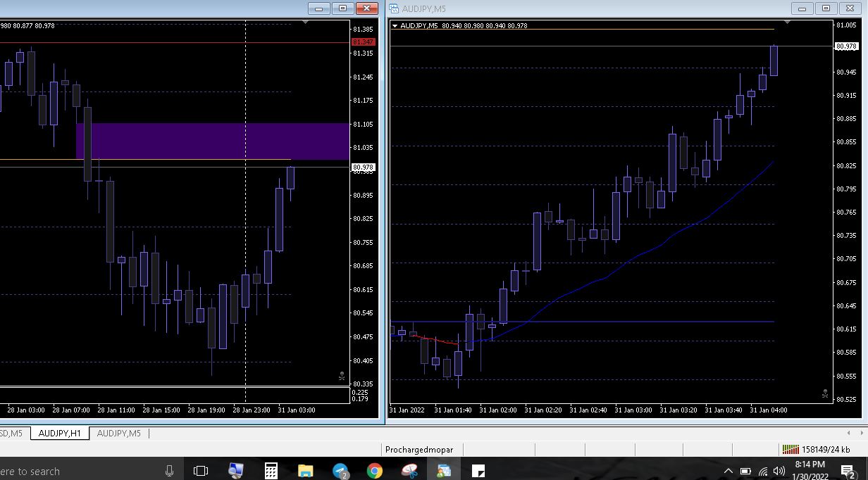Expand the AUDJPY,M5 one-click trading triangle

pyautogui.click(x=395, y=25)
